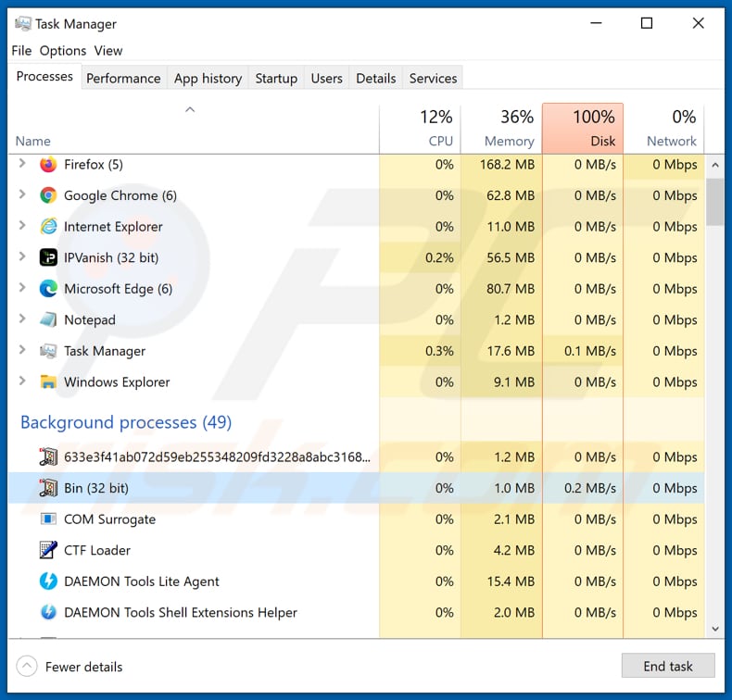Open the File menu
The width and height of the screenshot is (732, 700).
coord(21,50)
